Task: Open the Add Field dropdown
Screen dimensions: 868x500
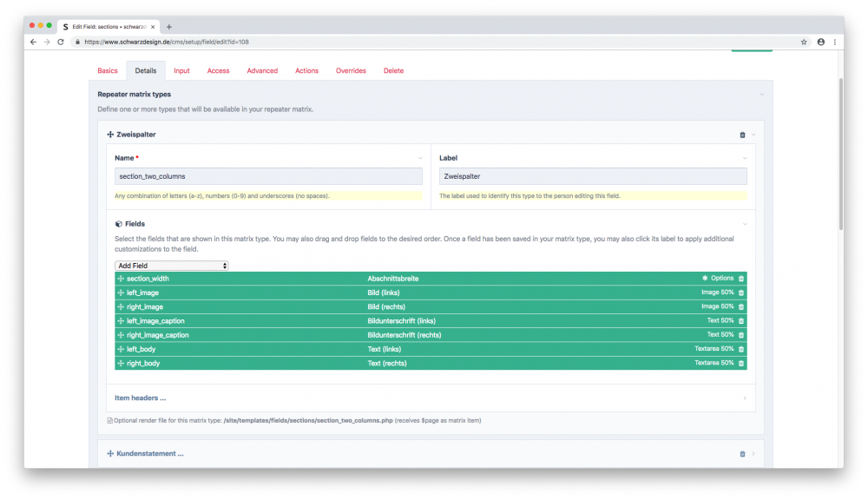Action: pos(171,266)
